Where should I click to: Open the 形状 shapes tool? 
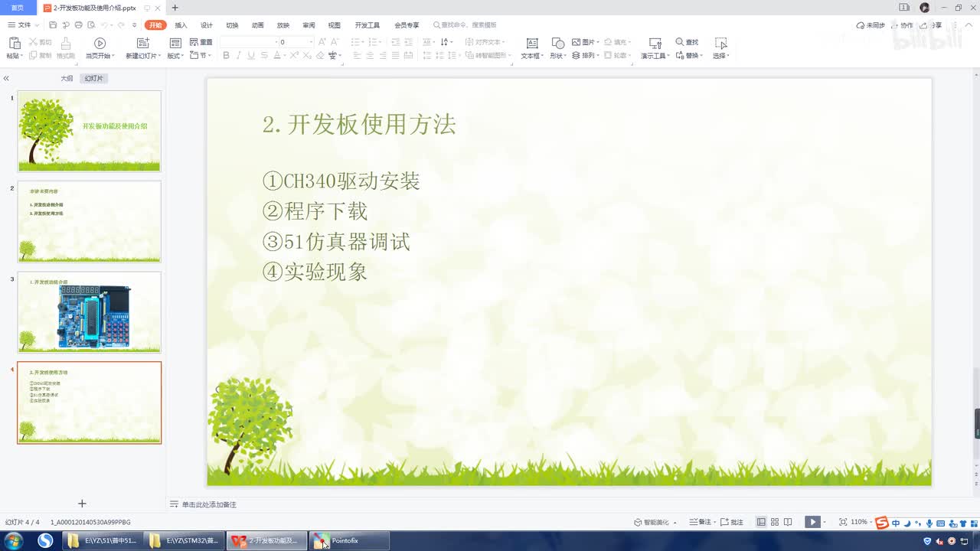(x=558, y=43)
